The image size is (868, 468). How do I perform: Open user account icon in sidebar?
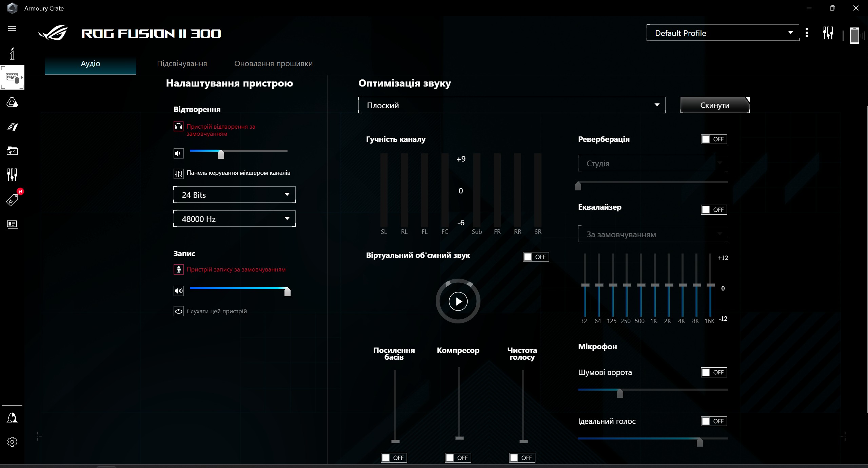click(x=12, y=417)
